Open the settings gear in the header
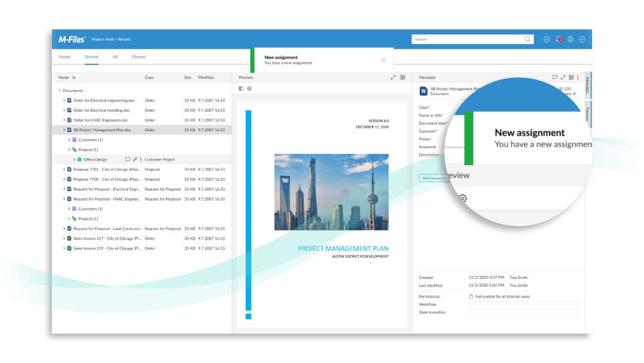644x363 pixels. (571, 39)
